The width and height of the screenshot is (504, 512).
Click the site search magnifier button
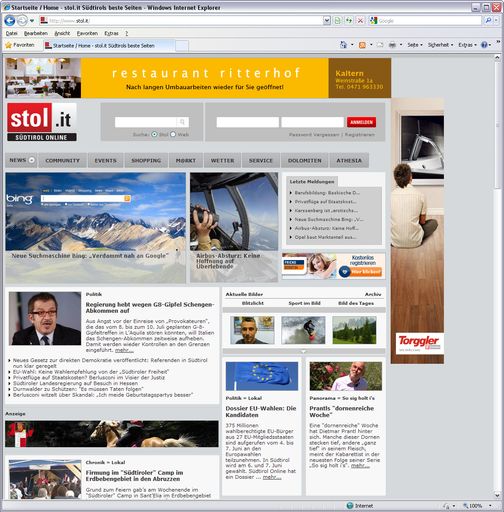pyautogui.click(x=182, y=122)
